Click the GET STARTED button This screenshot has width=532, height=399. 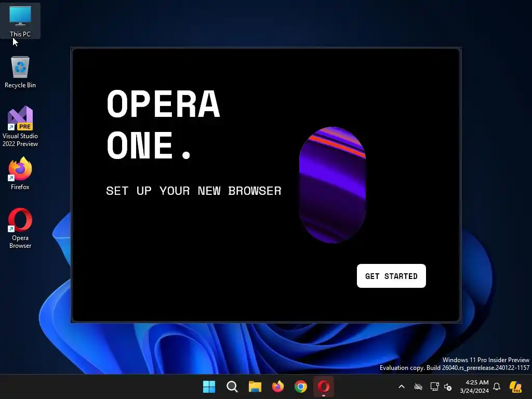point(391,276)
